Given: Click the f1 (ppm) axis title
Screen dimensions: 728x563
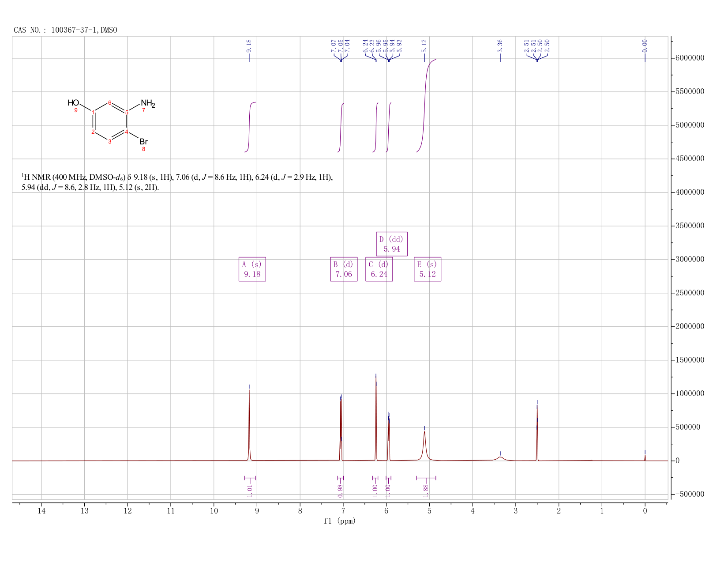Looking at the screenshot, I should (340, 521).
